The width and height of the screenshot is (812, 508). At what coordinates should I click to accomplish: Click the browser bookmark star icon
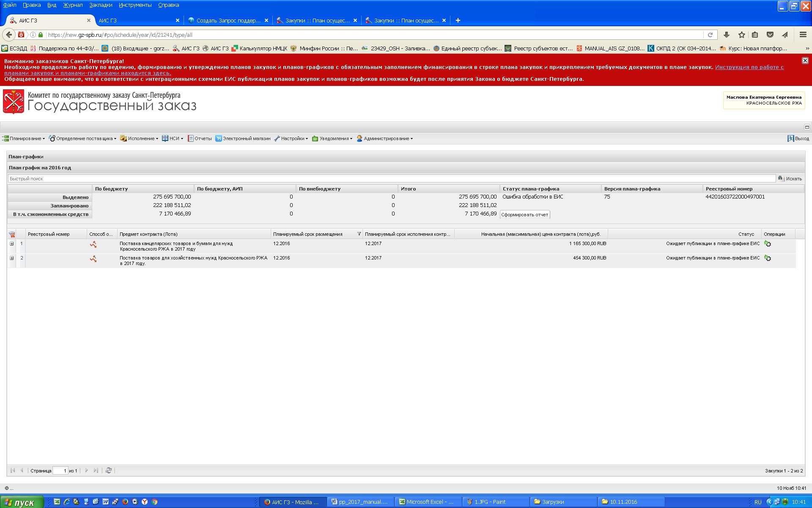point(741,35)
